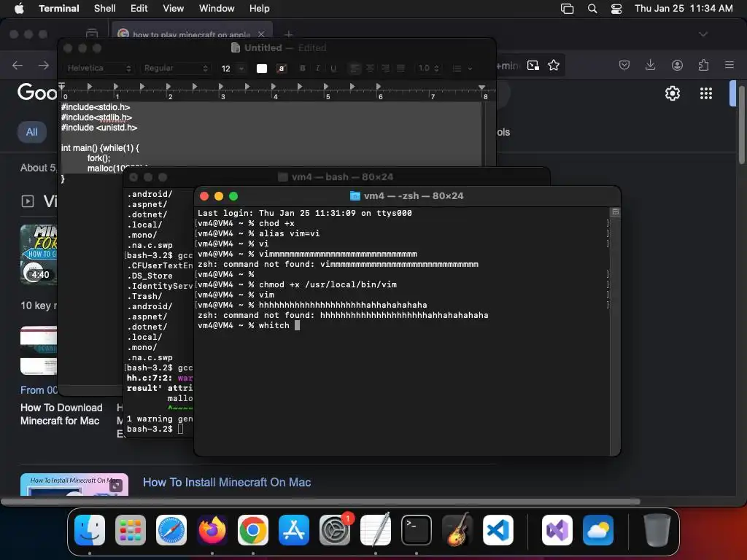Open Finder from the dock
747x560 pixels.
click(90, 530)
